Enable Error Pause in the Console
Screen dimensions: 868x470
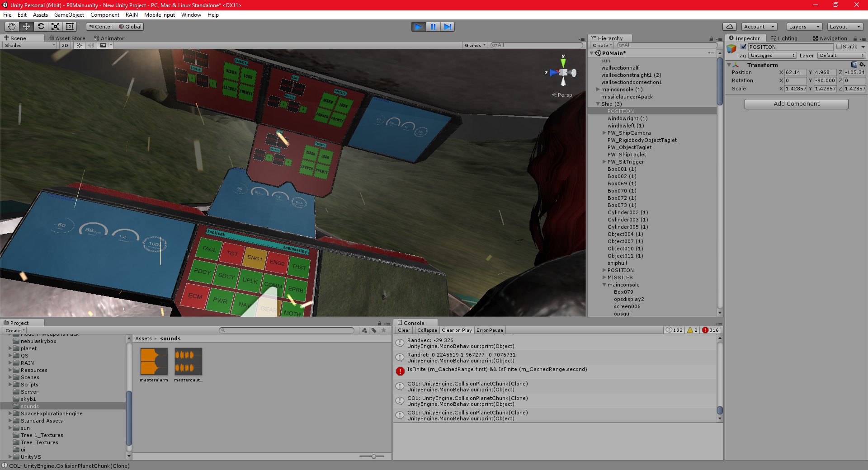pyautogui.click(x=490, y=330)
